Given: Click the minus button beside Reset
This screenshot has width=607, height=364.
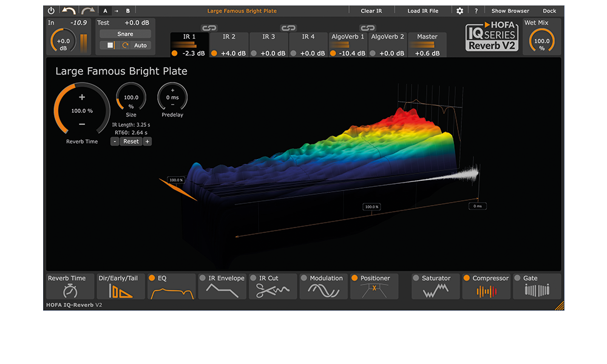Looking at the screenshot, I should click(x=115, y=141).
